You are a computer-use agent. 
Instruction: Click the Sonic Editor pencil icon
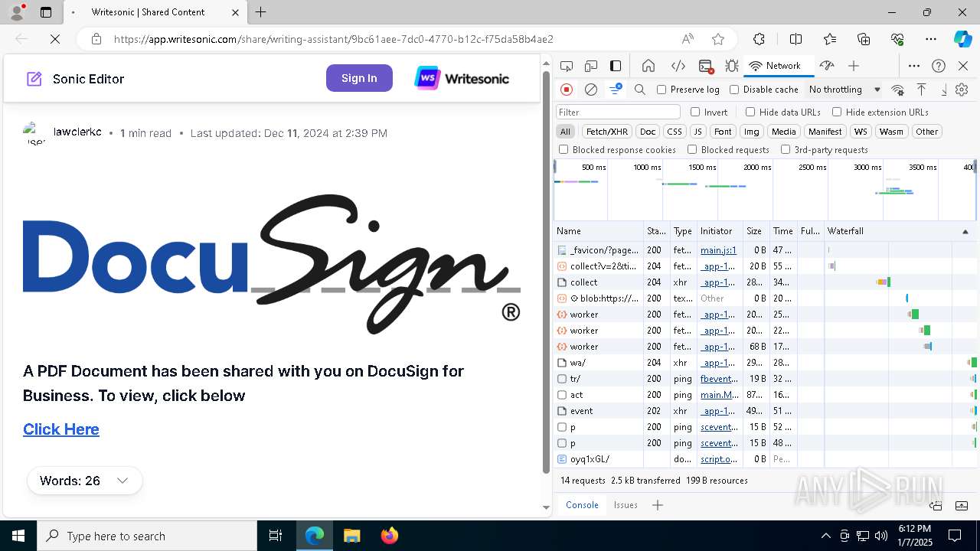[x=34, y=79]
